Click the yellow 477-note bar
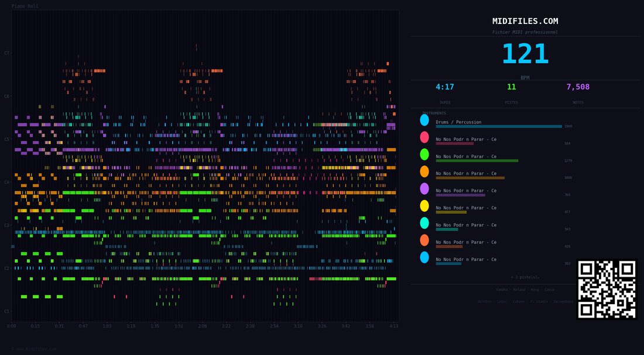The width and height of the screenshot is (644, 355). coord(451,212)
